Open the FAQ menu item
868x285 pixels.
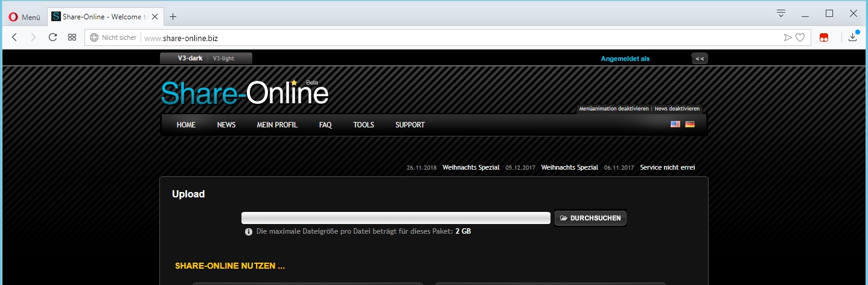(325, 125)
